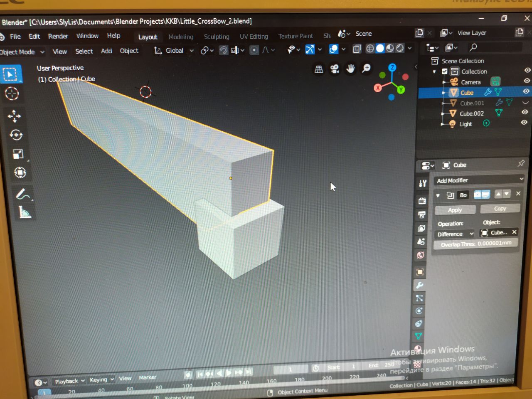Toggle snapping magnet icon
Viewport: 532px width, 399px height.
coord(224,50)
